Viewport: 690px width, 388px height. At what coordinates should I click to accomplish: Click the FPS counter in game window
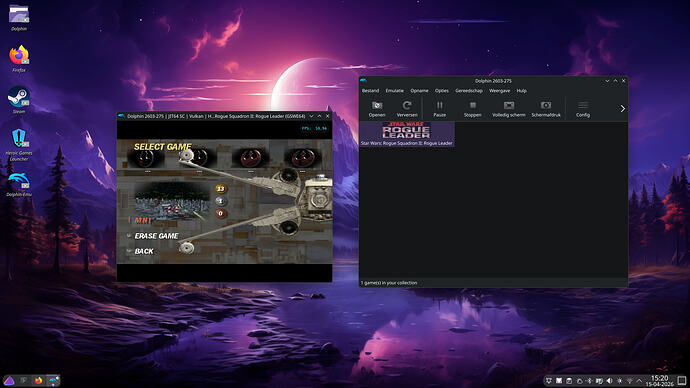314,128
